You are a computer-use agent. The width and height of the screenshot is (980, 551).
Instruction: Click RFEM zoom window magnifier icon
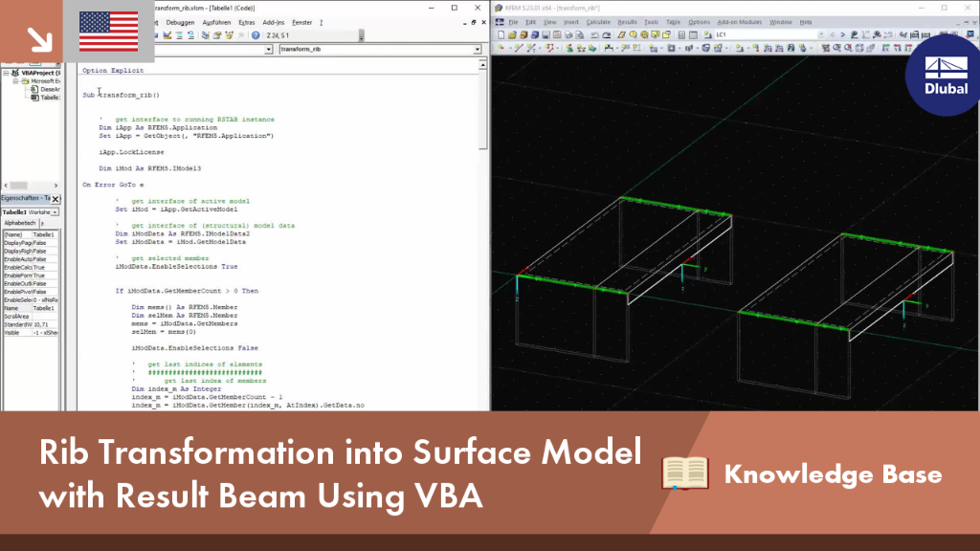pyautogui.click(x=836, y=48)
